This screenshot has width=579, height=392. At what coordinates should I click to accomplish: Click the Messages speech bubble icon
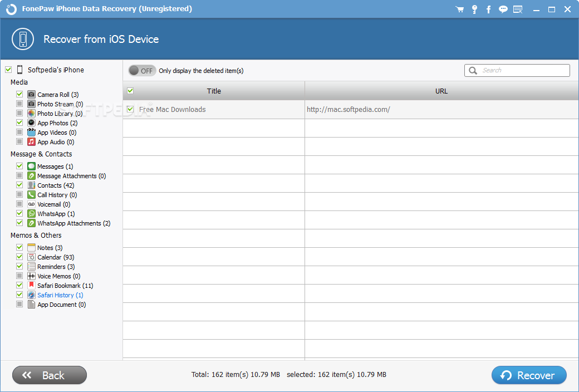pos(31,166)
